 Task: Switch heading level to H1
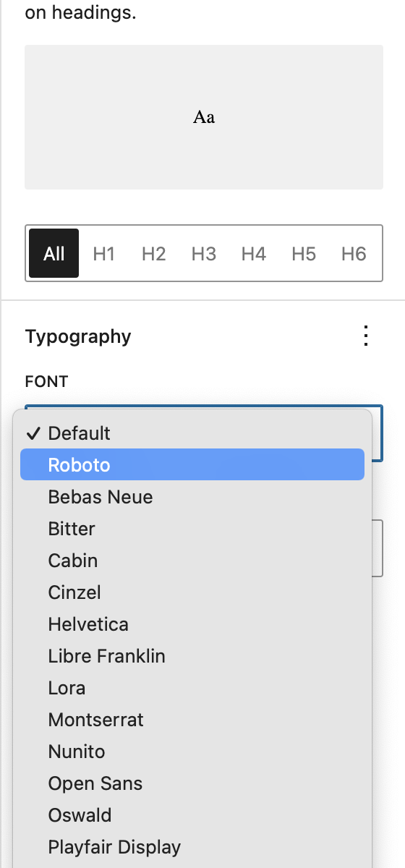point(104,253)
